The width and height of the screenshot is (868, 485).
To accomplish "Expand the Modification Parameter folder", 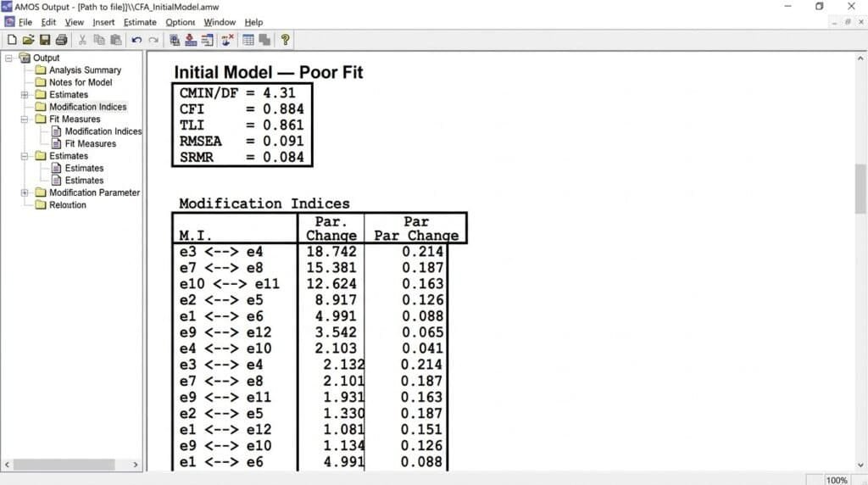I will [25, 192].
